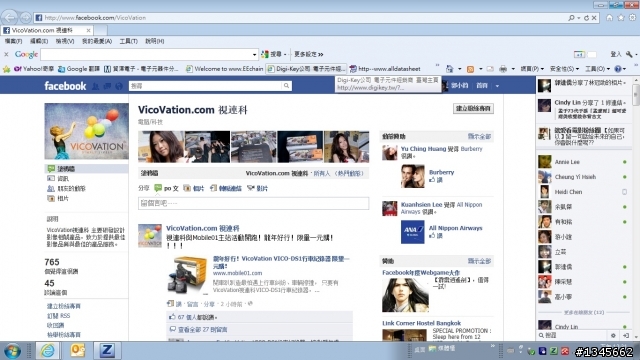This screenshot has height=360, width=640.
Task: Open Outlook taskbar icon
Action: 78,351
